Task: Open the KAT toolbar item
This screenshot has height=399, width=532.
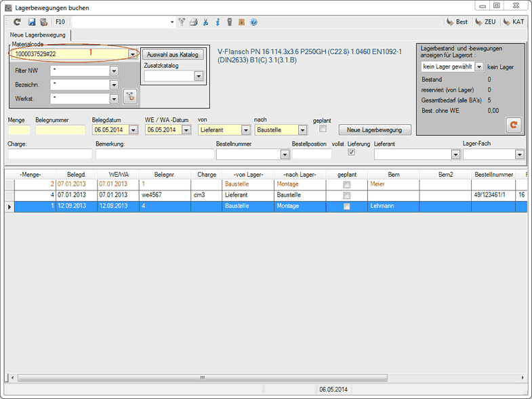Action: pos(513,22)
